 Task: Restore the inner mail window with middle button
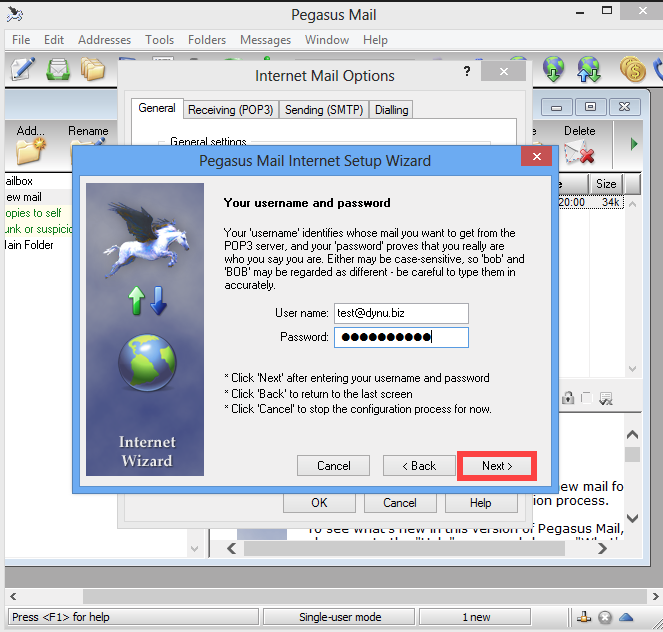click(590, 107)
